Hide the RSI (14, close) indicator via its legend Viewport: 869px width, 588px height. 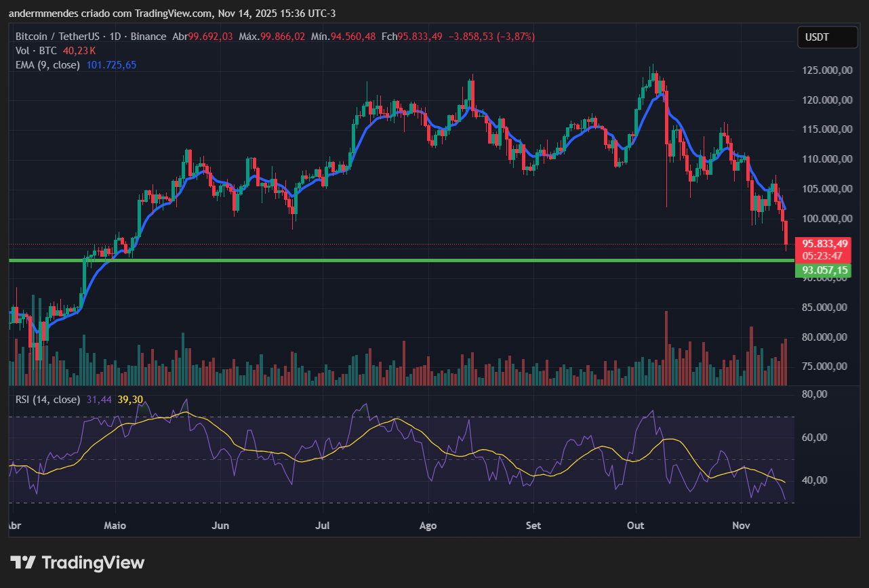47,400
